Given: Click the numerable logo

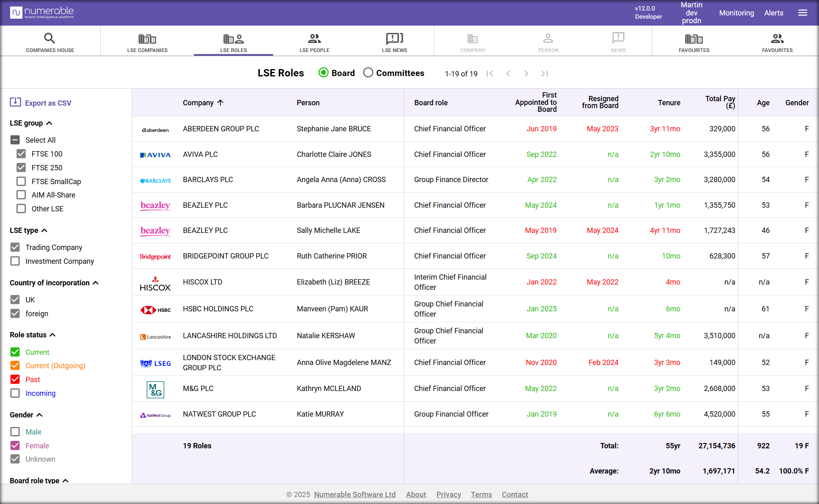Looking at the screenshot, I should [42, 13].
